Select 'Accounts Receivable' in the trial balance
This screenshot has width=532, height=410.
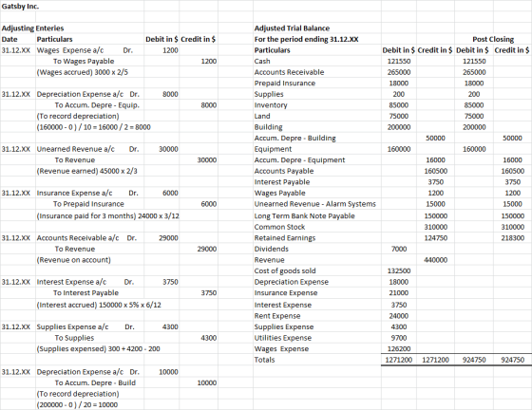[x=289, y=72]
